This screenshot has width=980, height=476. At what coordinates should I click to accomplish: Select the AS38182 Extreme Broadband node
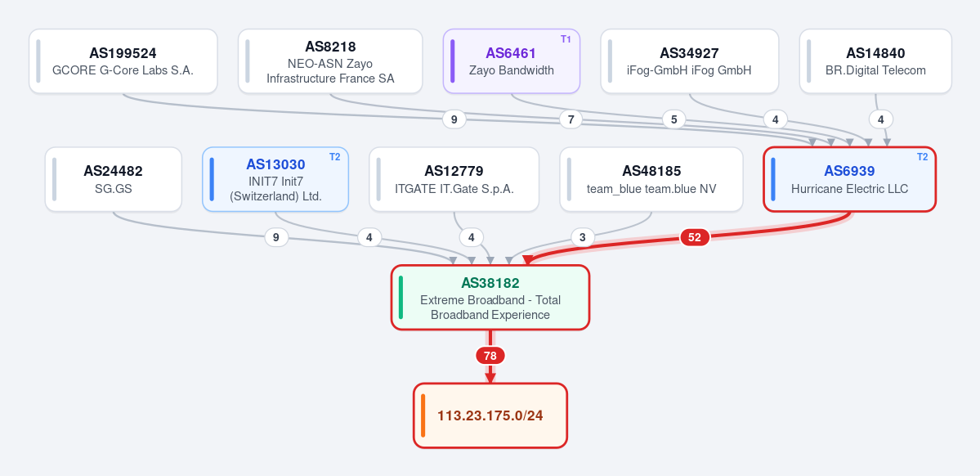490,298
